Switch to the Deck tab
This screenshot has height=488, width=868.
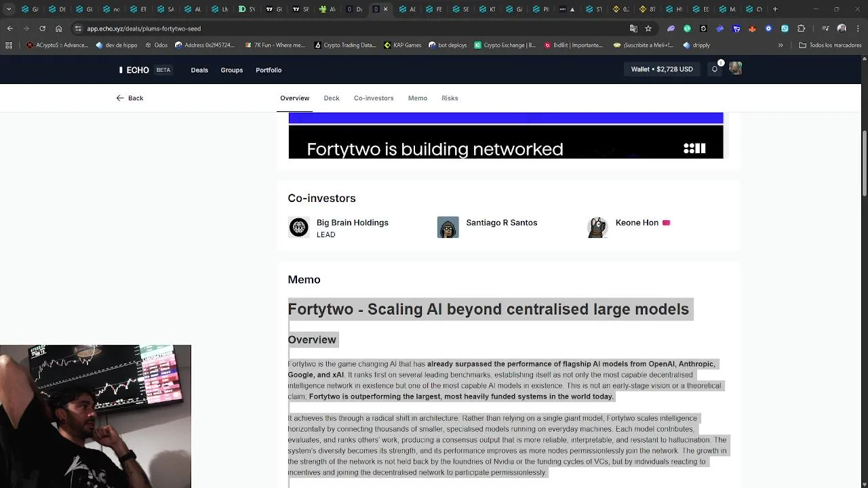pos(332,98)
